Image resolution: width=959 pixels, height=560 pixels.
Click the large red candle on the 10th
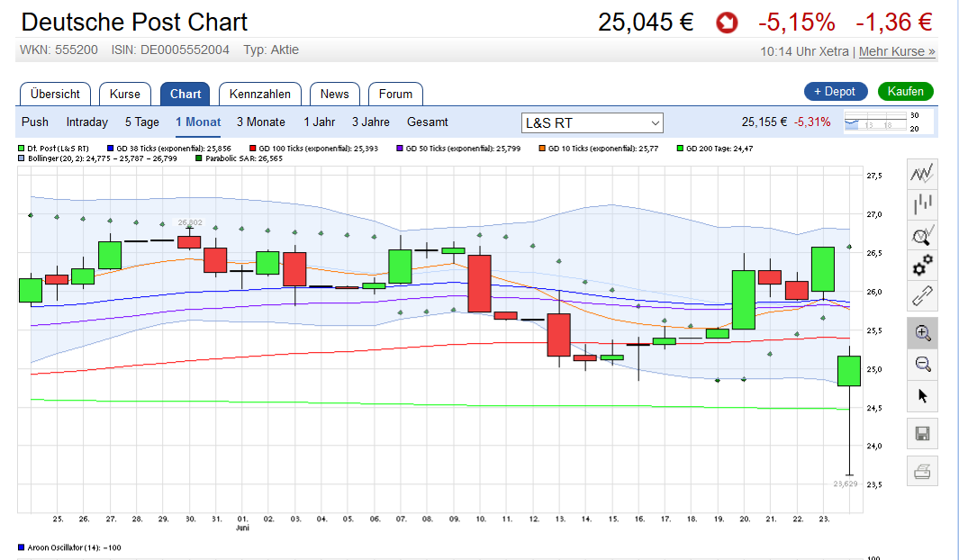pos(479,284)
